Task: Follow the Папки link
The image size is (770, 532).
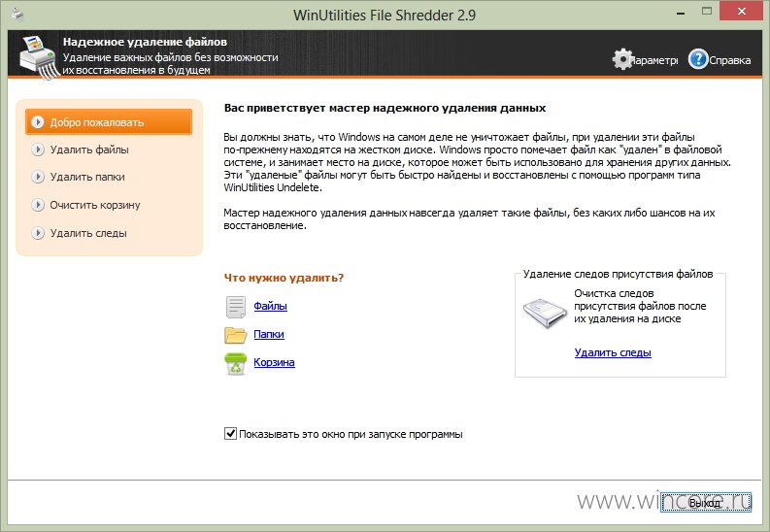Action: [269, 334]
